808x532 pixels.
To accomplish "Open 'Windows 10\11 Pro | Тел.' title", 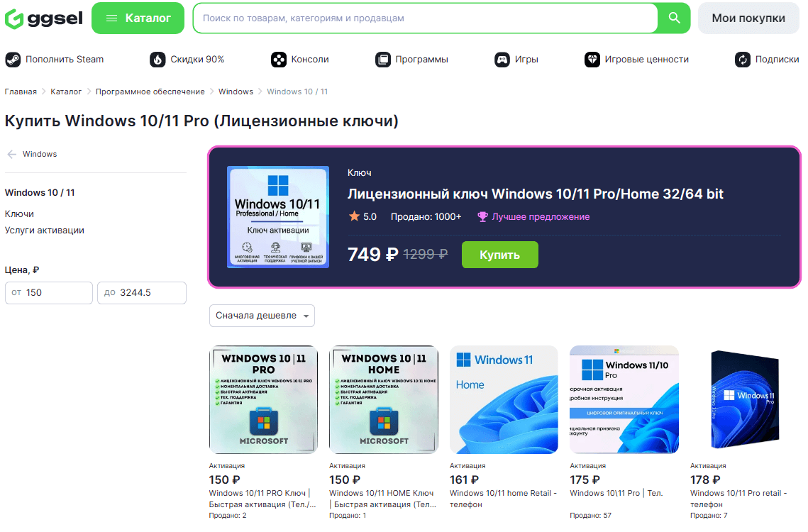I will pyautogui.click(x=616, y=493).
